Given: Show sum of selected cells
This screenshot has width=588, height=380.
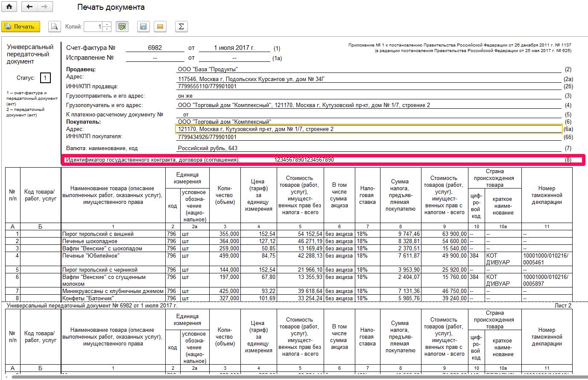Looking at the screenshot, I should click(x=181, y=27).
